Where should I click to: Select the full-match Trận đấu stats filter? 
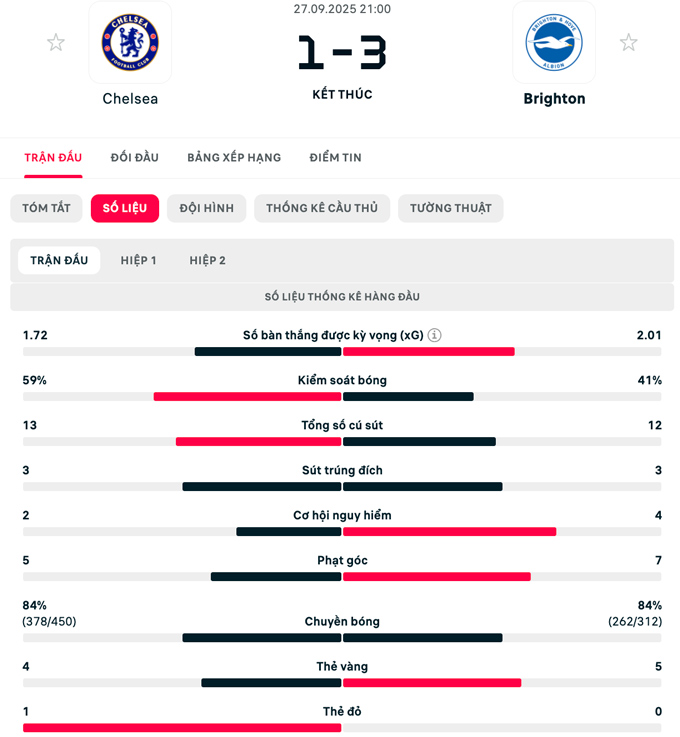click(59, 261)
